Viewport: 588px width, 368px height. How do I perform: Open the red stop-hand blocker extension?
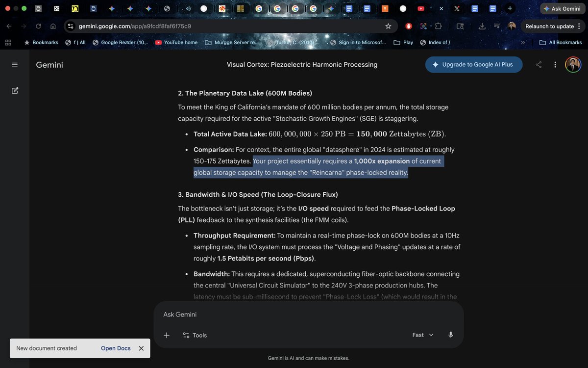coord(409,26)
